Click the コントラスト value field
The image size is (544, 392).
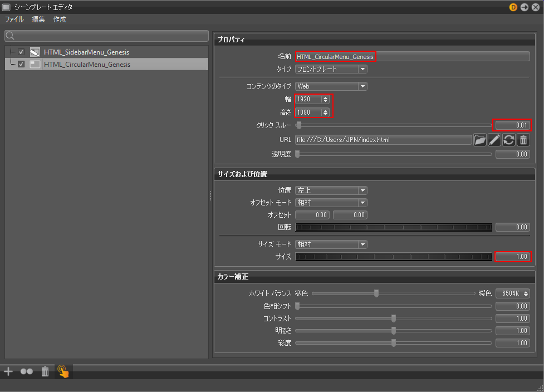[x=513, y=318]
